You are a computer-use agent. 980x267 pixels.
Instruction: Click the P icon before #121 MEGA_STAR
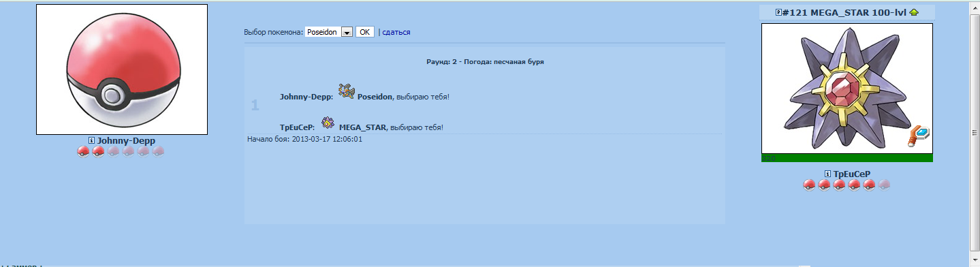[x=779, y=12]
